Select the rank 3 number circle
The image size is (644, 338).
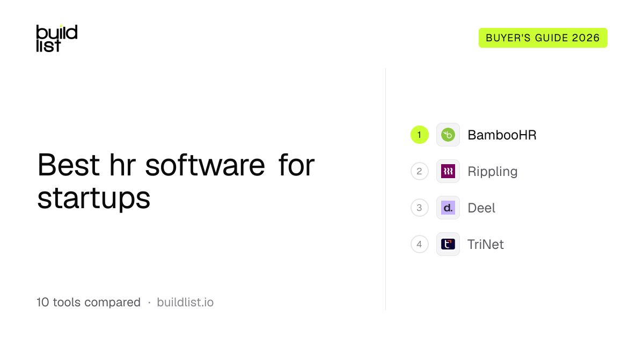click(x=420, y=208)
